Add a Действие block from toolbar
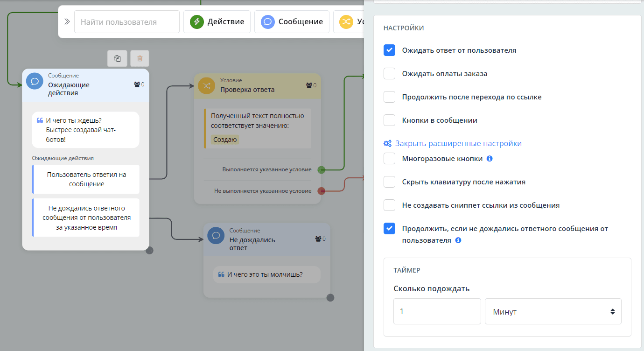The image size is (644, 351). (x=217, y=22)
